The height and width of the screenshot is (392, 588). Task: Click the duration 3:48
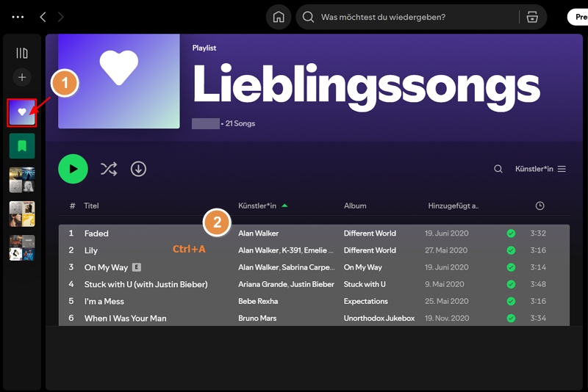pos(538,284)
